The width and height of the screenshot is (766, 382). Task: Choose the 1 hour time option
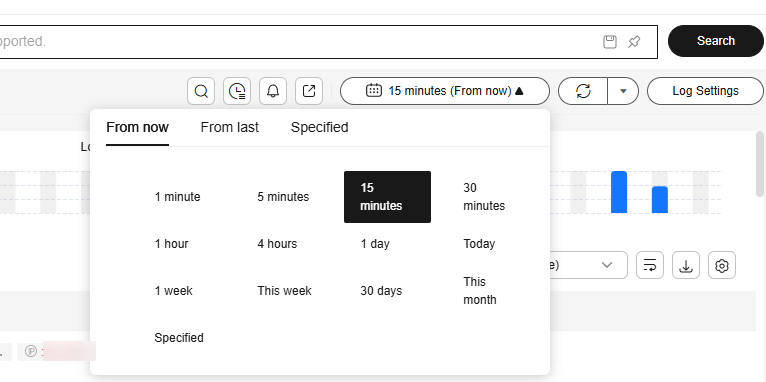coord(171,244)
